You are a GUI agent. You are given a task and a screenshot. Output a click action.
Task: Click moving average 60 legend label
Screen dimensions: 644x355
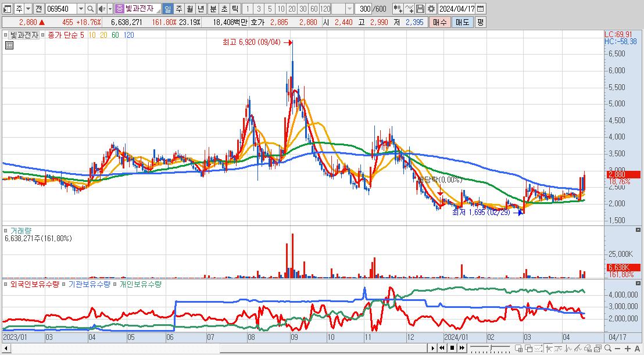click(116, 35)
